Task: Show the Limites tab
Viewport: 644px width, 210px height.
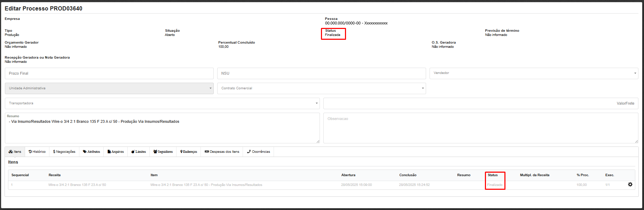Action: coord(139,152)
